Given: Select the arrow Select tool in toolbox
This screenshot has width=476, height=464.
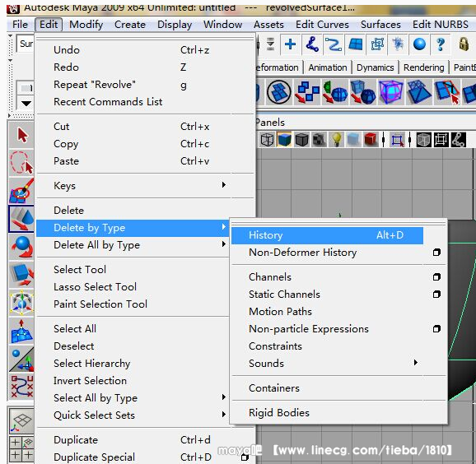Looking at the screenshot, I should click(21, 135).
